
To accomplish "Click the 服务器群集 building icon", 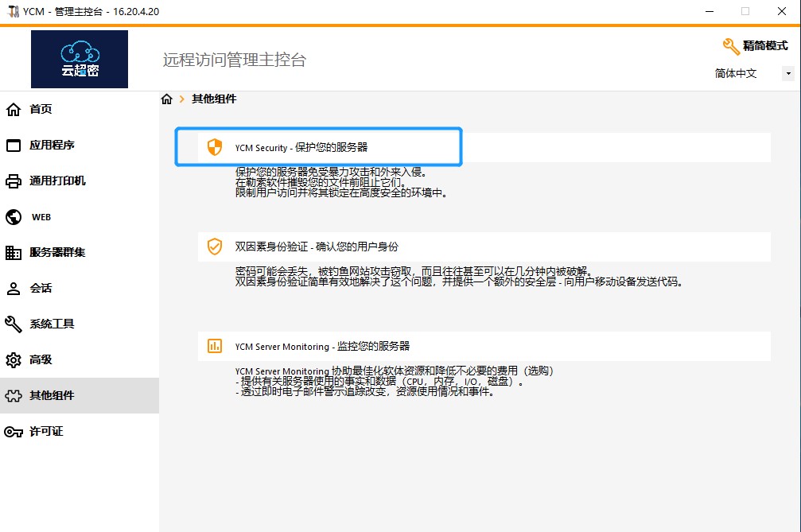I will (14, 253).
